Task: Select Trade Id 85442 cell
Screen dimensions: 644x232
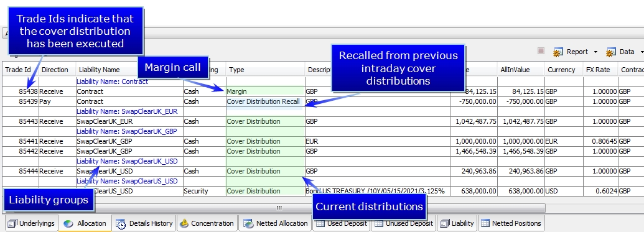Action: [21, 151]
